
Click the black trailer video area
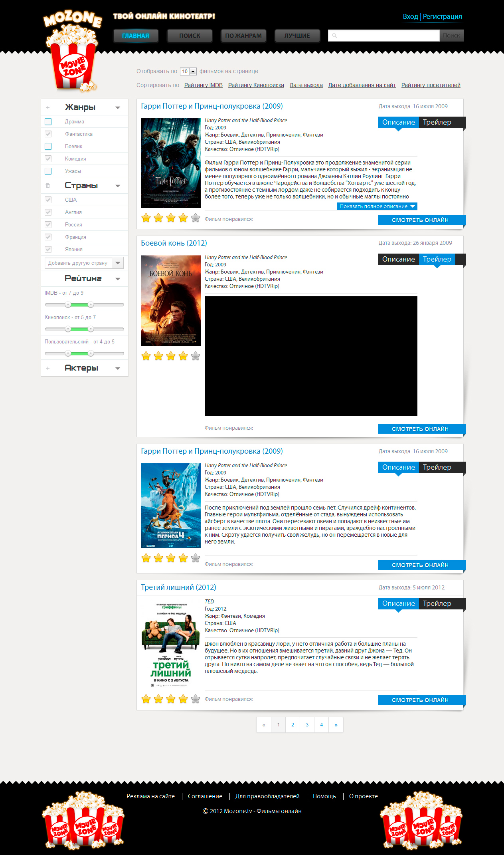pyautogui.click(x=311, y=356)
